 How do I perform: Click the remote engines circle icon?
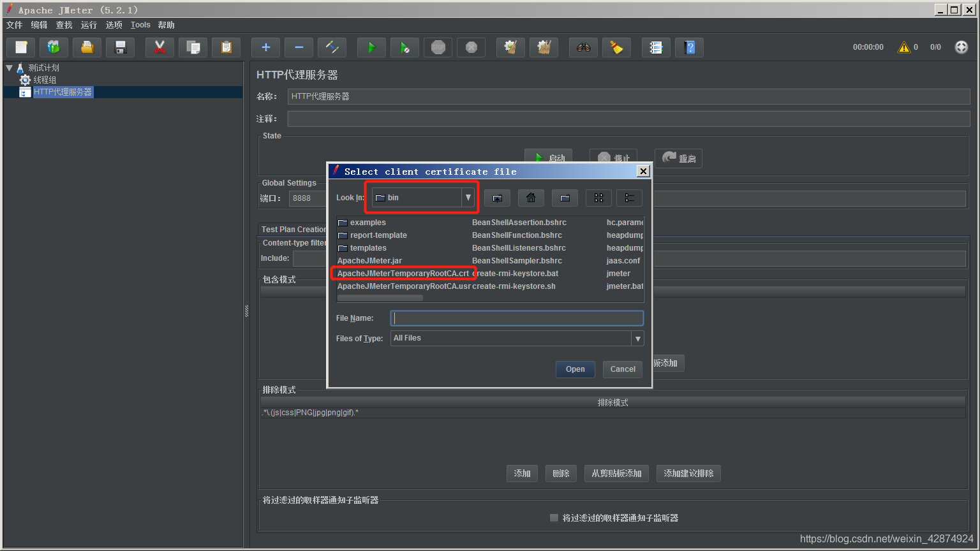pyautogui.click(x=961, y=47)
